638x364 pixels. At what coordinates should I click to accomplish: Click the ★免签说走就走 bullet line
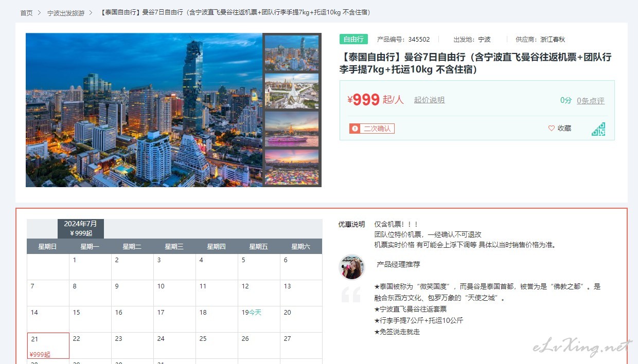pyautogui.click(x=397, y=332)
